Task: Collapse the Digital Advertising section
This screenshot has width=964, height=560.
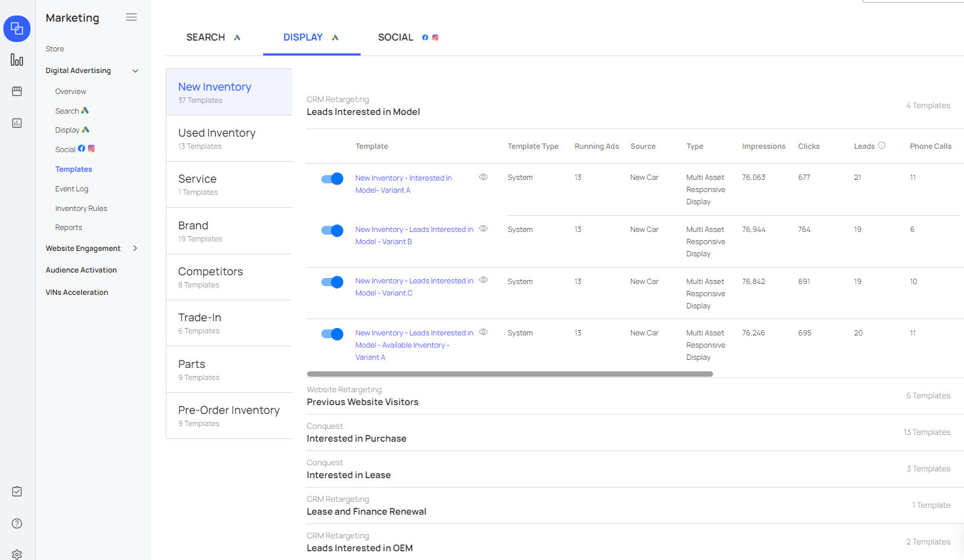Action: coord(135,70)
